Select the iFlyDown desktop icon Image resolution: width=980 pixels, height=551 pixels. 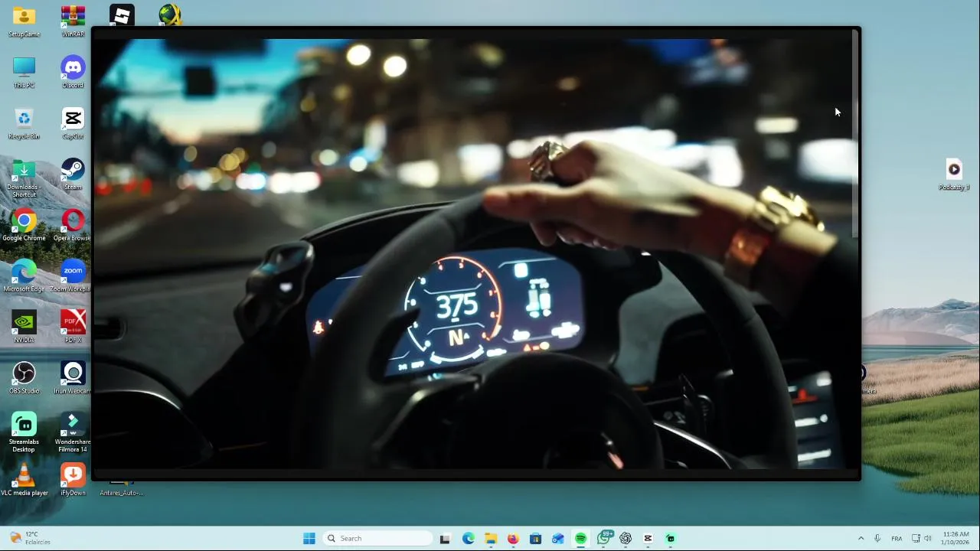tap(73, 480)
